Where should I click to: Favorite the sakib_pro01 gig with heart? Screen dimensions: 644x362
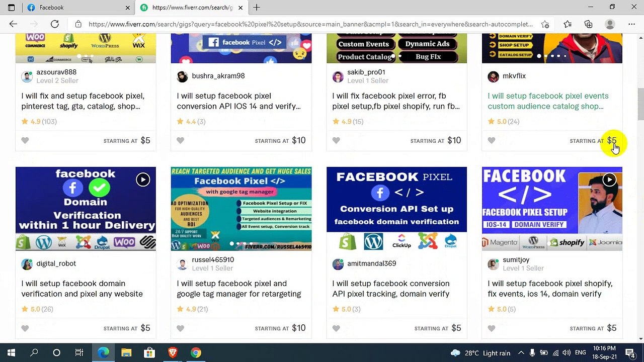coord(336,141)
